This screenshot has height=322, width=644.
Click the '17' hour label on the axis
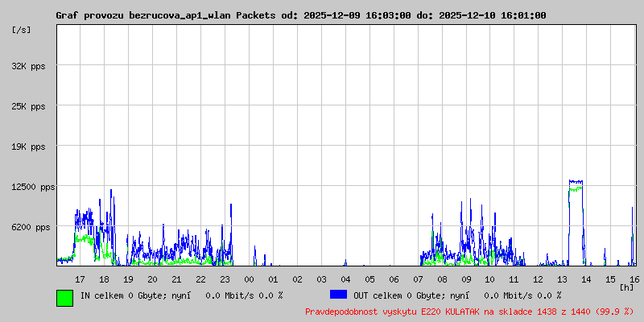click(80, 279)
